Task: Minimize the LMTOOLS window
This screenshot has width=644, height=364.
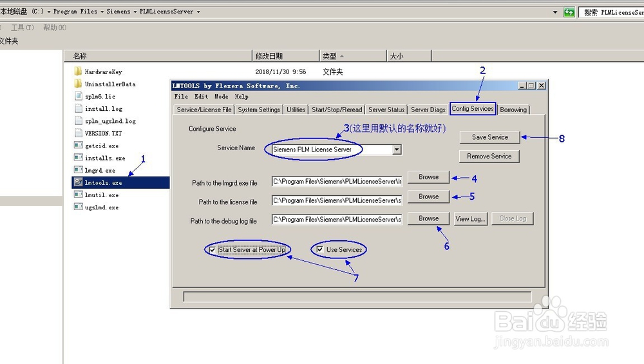Action: [x=522, y=86]
